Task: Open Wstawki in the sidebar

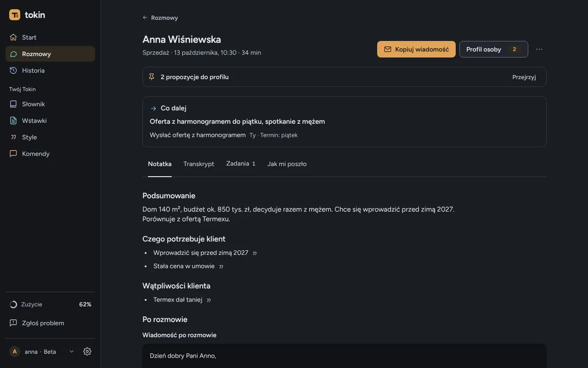Action: click(x=50, y=121)
